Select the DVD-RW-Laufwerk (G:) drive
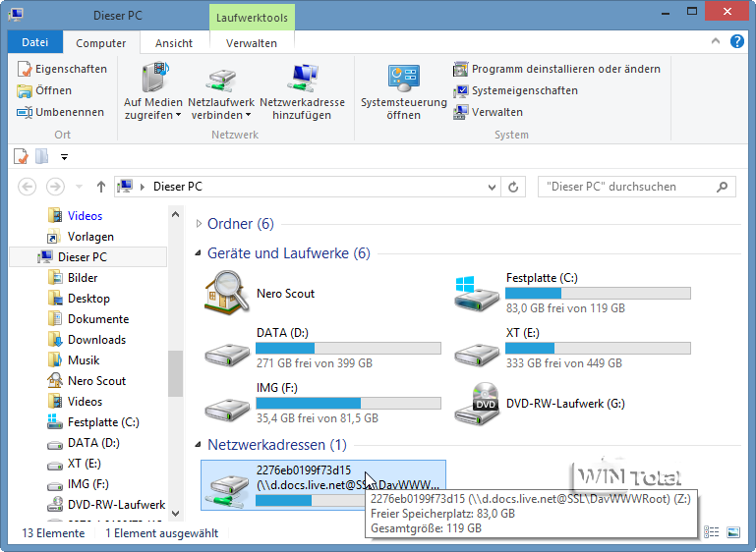 tap(540, 404)
